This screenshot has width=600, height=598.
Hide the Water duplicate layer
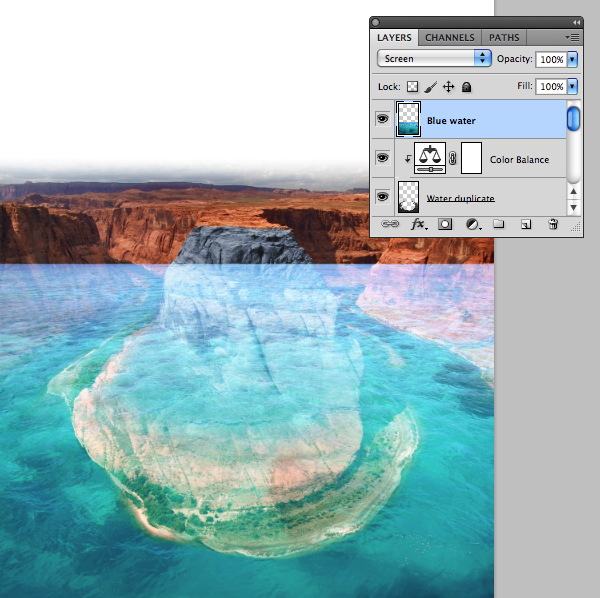click(382, 197)
